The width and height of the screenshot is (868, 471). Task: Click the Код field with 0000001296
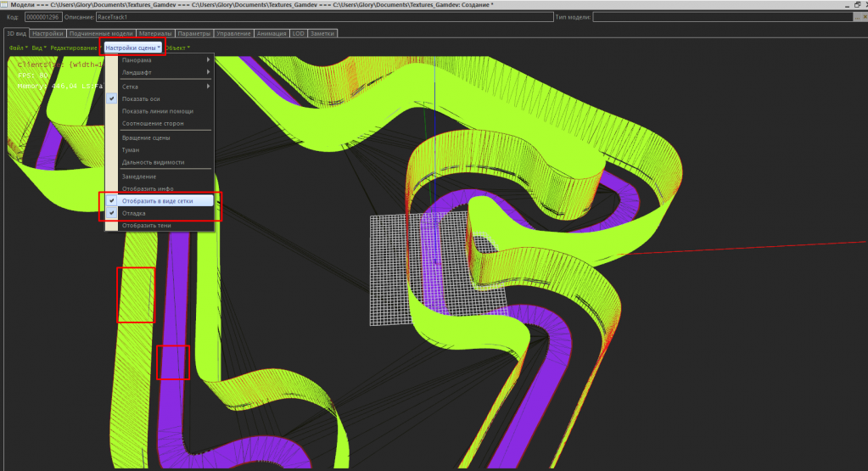point(42,17)
